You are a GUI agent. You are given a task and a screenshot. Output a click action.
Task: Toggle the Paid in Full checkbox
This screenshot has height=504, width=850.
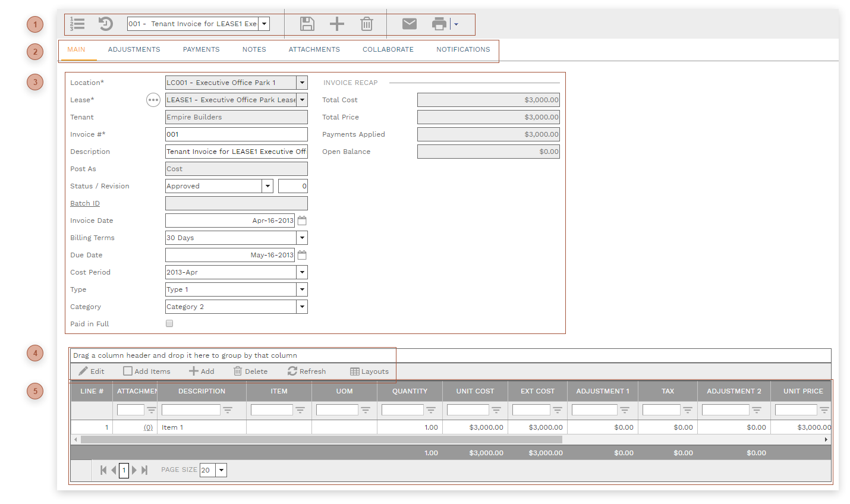(169, 323)
